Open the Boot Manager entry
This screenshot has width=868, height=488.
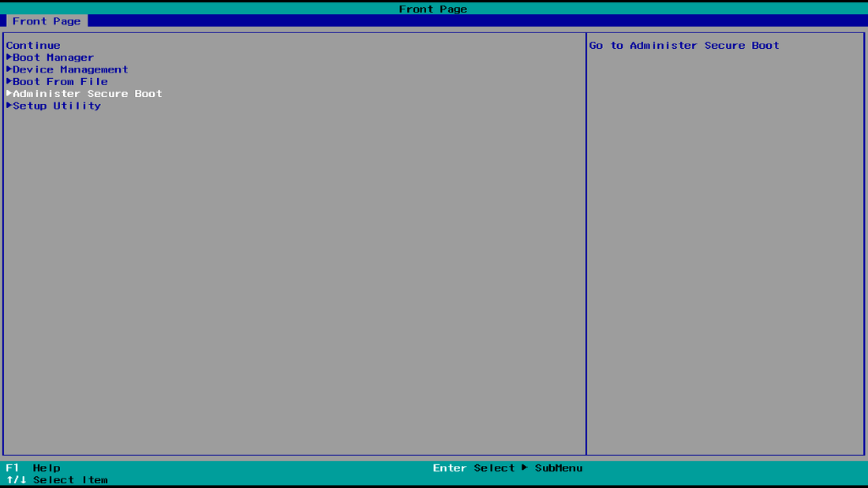click(53, 58)
